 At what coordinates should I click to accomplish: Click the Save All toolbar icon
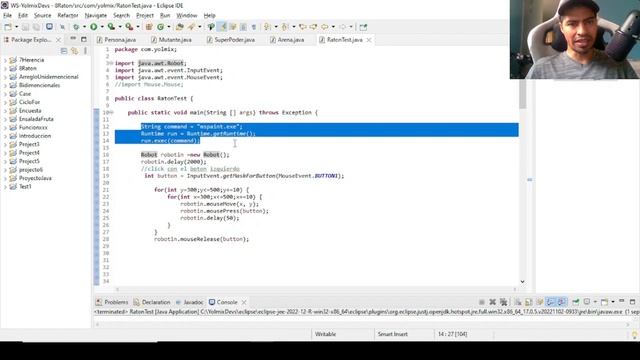36,27
